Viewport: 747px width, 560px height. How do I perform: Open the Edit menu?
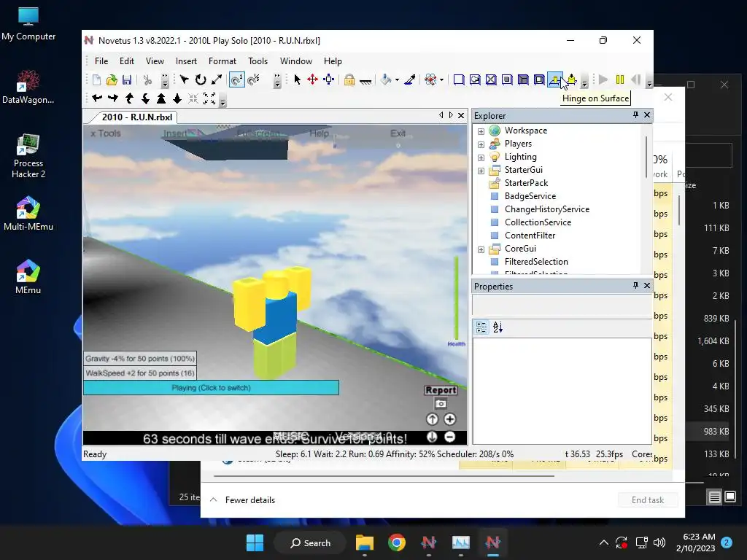tap(127, 61)
